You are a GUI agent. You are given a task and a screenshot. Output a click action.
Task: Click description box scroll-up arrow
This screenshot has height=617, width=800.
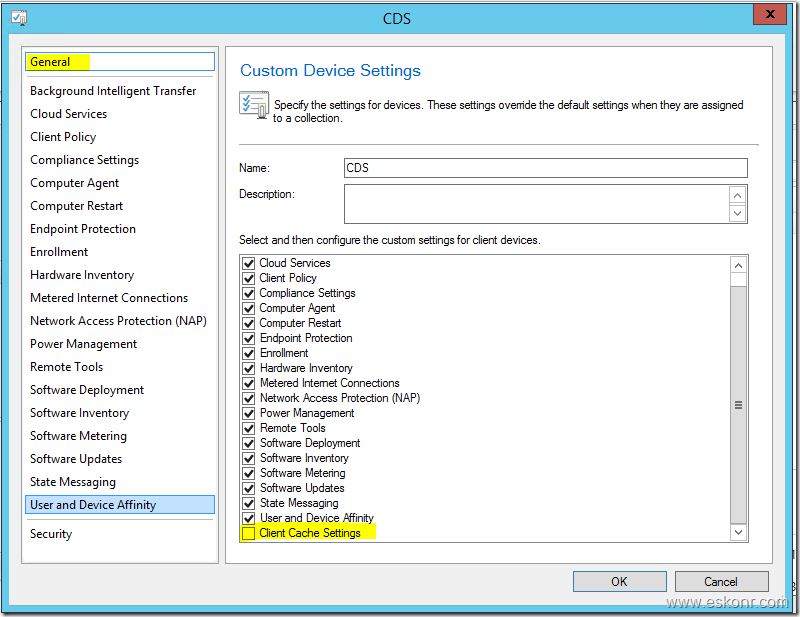click(738, 195)
